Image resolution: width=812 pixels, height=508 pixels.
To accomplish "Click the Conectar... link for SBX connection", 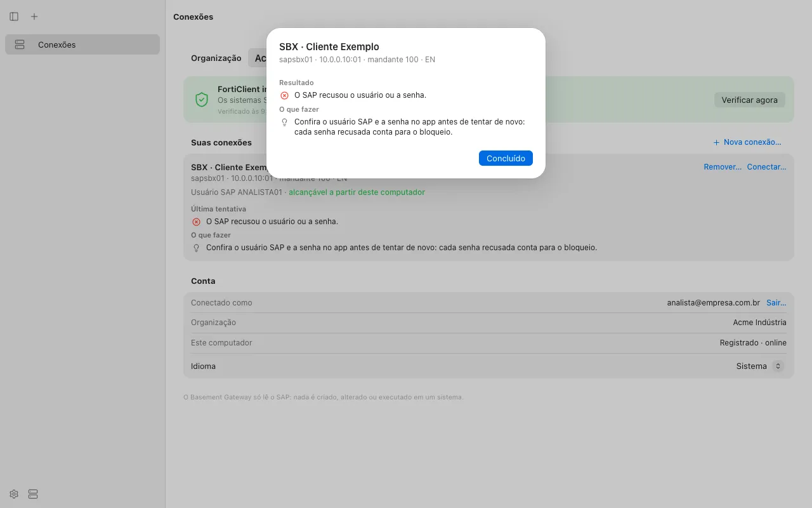I will [x=766, y=167].
